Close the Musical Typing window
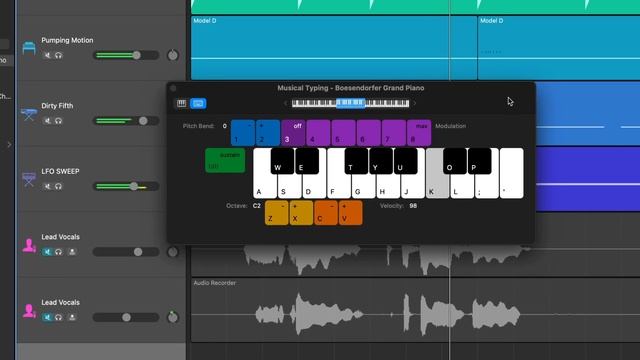The width and height of the screenshot is (640, 360). 173,88
